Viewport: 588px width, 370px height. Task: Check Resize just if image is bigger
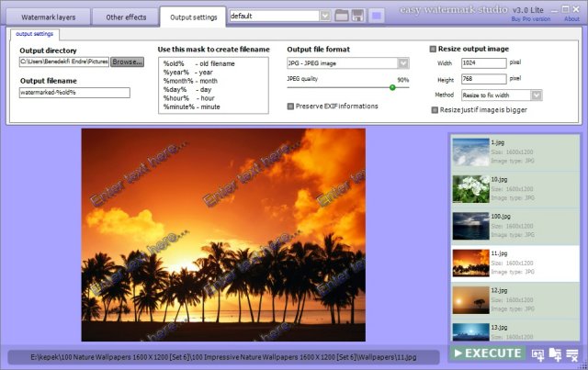(435, 110)
